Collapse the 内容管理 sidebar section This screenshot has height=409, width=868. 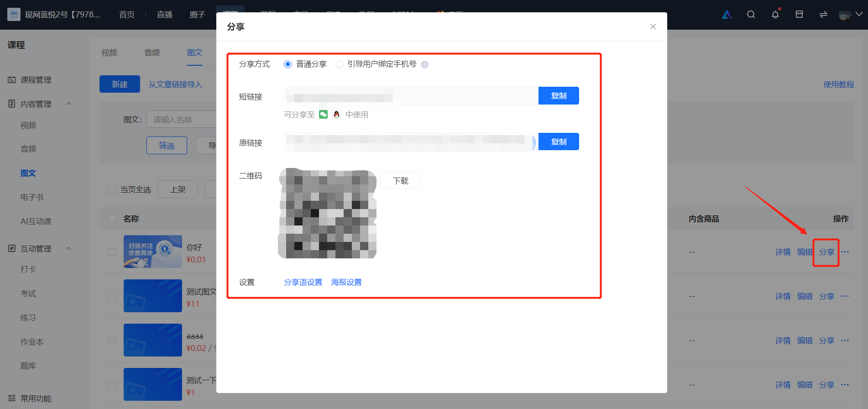68,104
